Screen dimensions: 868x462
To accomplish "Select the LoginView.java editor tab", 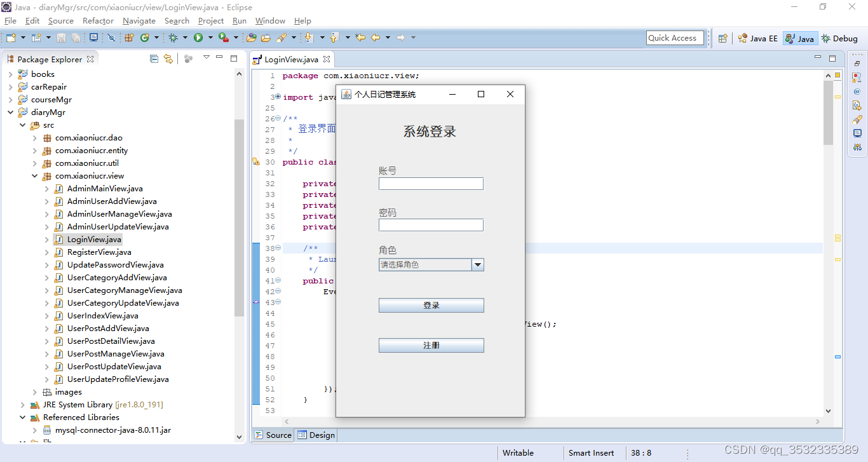I will [291, 60].
